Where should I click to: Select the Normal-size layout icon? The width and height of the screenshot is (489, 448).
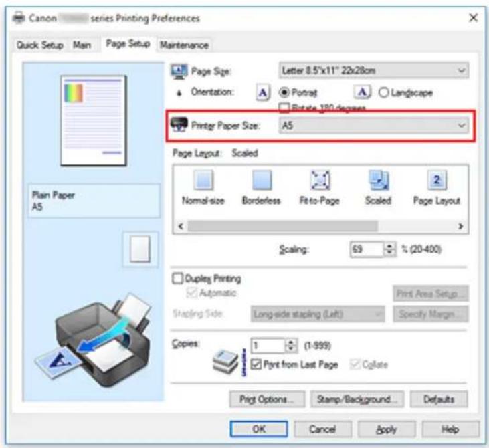coord(203,180)
